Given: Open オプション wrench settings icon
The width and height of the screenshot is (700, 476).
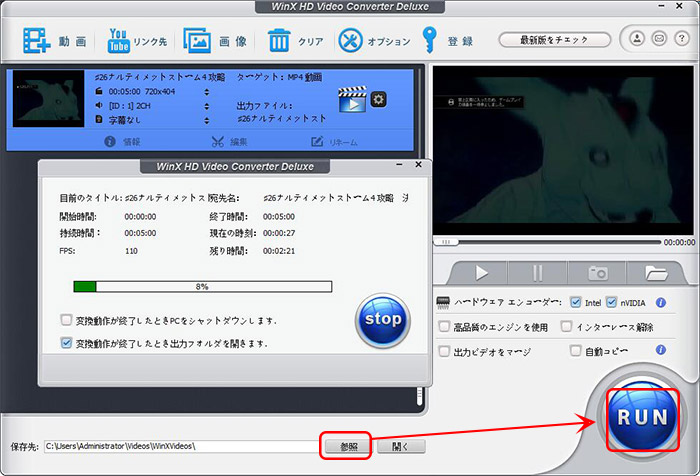Looking at the screenshot, I should point(350,41).
